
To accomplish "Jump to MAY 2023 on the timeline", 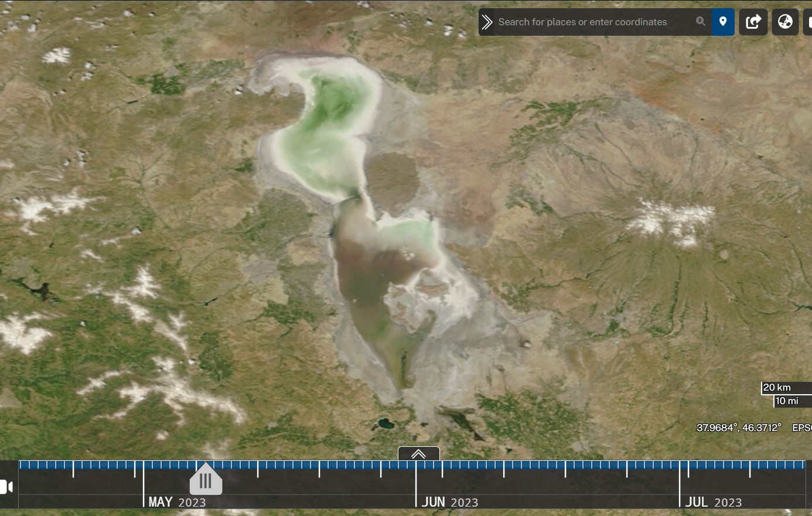I will pos(177,502).
